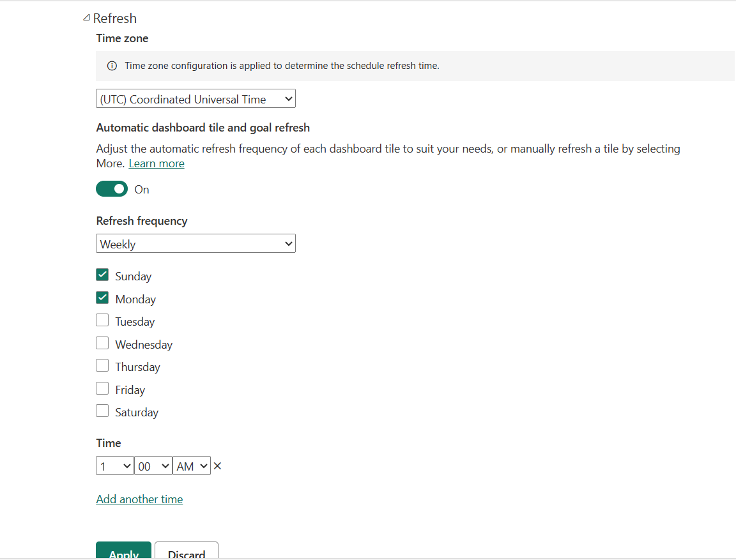Tick the Thursday checkbox
The height and width of the screenshot is (560, 736).
click(x=102, y=366)
